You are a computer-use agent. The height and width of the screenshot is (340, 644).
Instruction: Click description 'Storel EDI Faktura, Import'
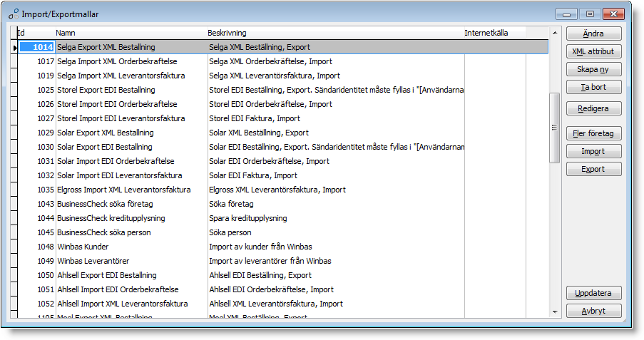[255, 118]
